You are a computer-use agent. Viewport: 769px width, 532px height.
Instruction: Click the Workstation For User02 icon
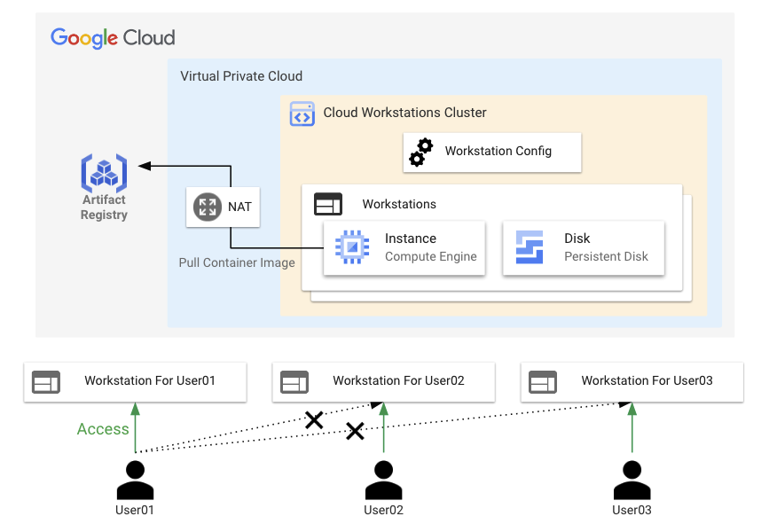click(294, 382)
